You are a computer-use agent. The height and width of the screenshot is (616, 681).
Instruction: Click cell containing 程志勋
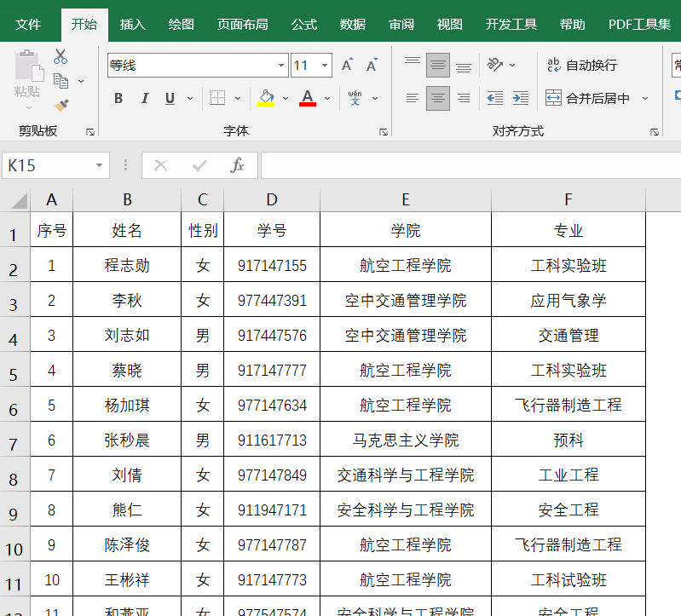pyautogui.click(x=127, y=265)
